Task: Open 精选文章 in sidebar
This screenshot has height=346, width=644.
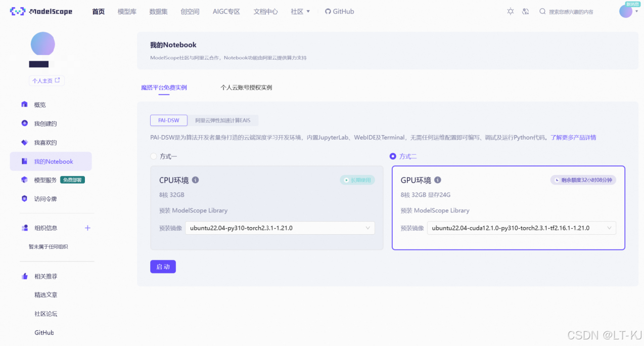Action: coord(46,294)
